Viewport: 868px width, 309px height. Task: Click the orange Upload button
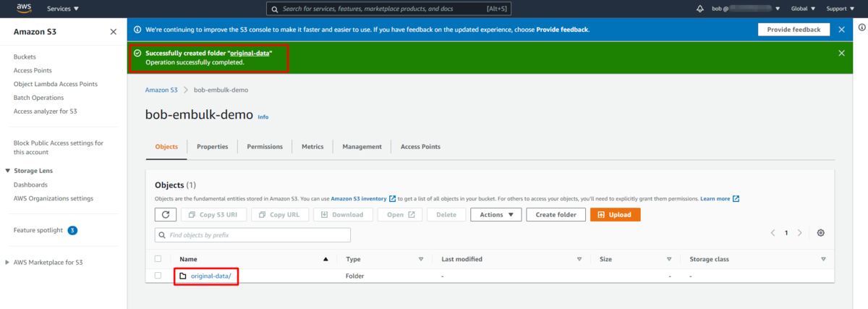(615, 215)
